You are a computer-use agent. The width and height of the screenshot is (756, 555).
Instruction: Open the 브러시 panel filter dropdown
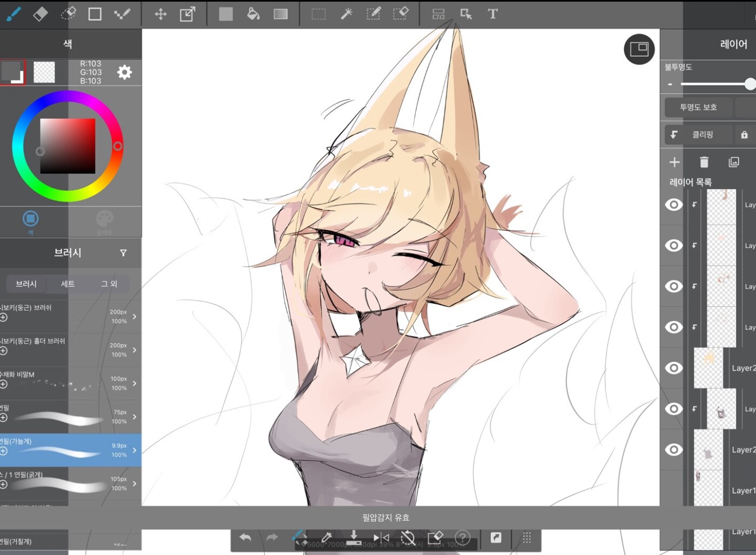pyautogui.click(x=123, y=253)
